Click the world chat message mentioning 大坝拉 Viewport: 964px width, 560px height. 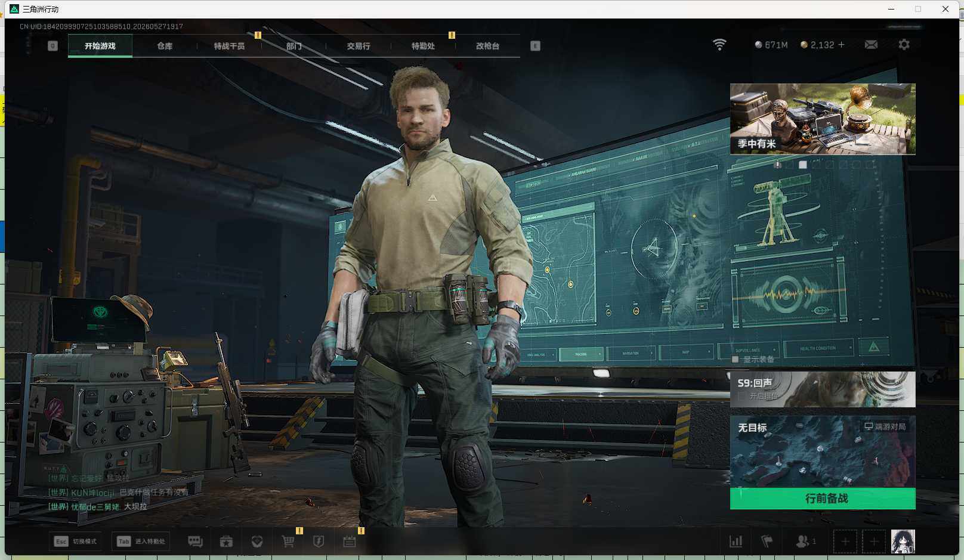coord(97,506)
